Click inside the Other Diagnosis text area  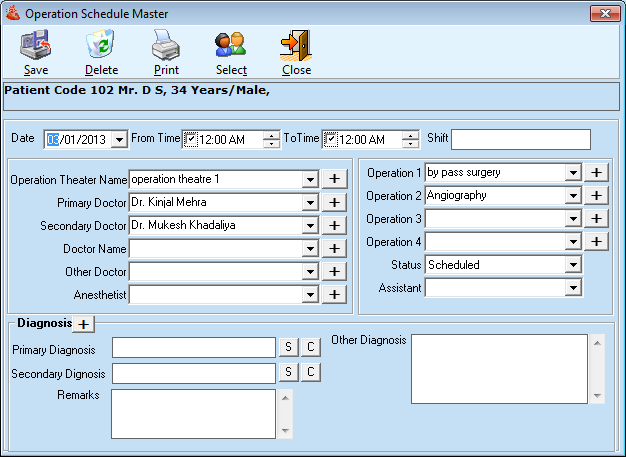pyautogui.click(x=497, y=368)
